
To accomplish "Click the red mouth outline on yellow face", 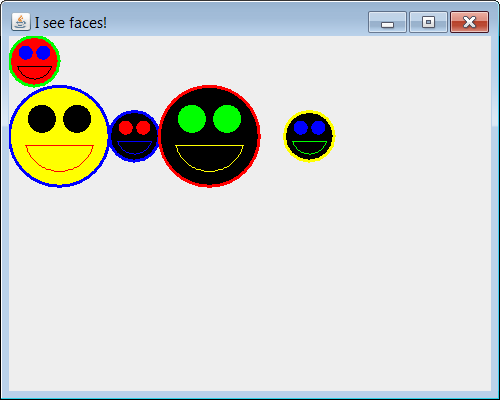I will coord(59,158).
